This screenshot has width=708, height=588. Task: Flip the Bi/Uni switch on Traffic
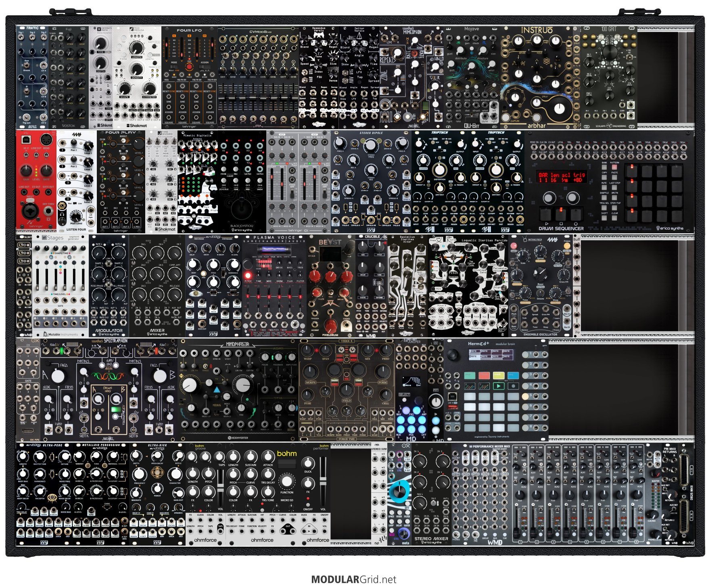coord(27,92)
